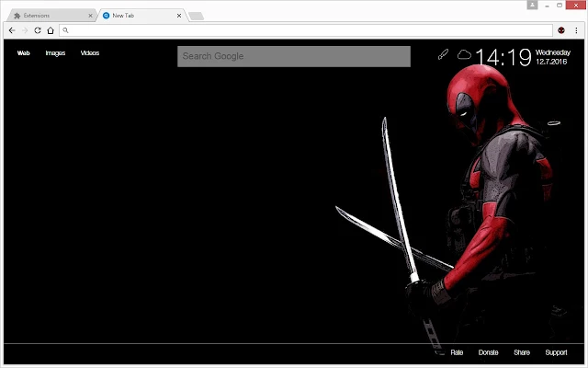Focus the browser address bar
Viewport: 588px width, 368px height.
pos(306,30)
